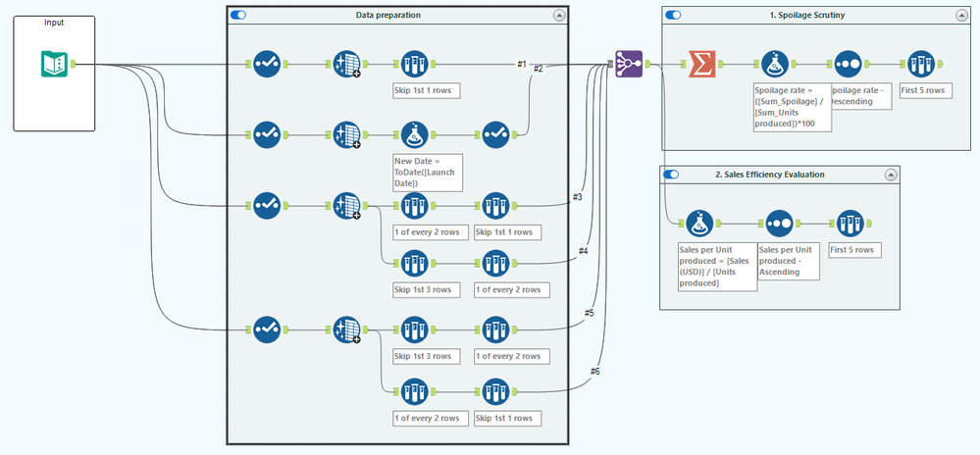
Task: Click connection label #1
Action: pos(522,64)
